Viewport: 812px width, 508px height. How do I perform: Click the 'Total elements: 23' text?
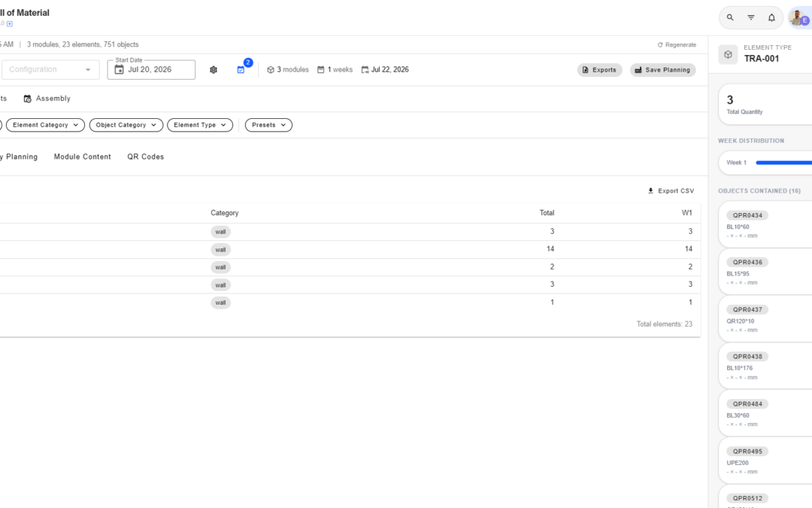pyautogui.click(x=665, y=324)
